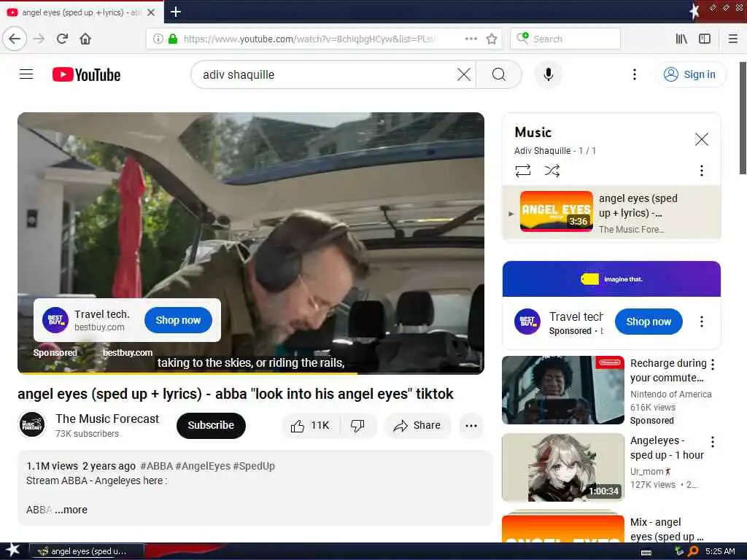The image size is (747, 560).
Task: Select angel eyes taskbar window button
Action: [86, 551]
